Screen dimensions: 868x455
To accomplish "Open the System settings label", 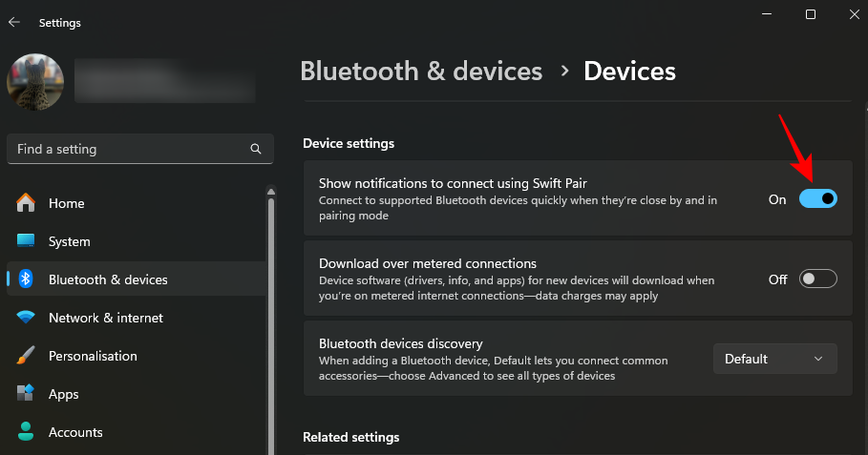I will click(69, 241).
